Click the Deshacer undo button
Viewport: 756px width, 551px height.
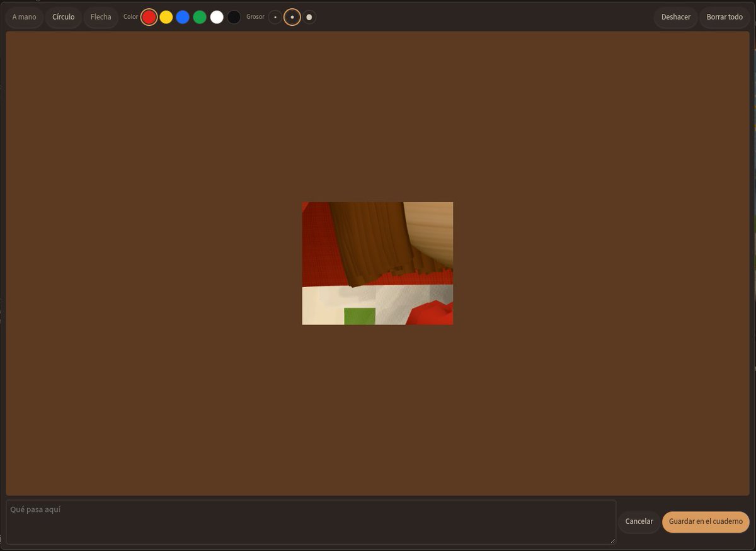676,17
